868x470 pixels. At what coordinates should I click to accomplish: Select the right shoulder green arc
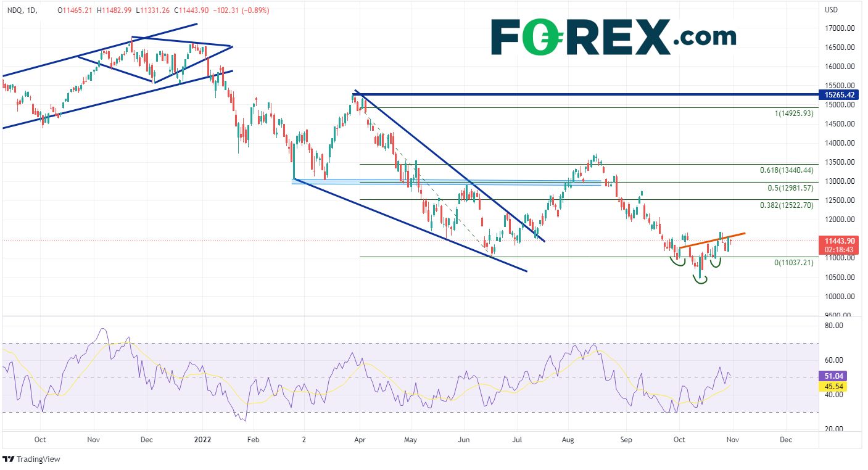pyautogui.click(x=715, y=264)
